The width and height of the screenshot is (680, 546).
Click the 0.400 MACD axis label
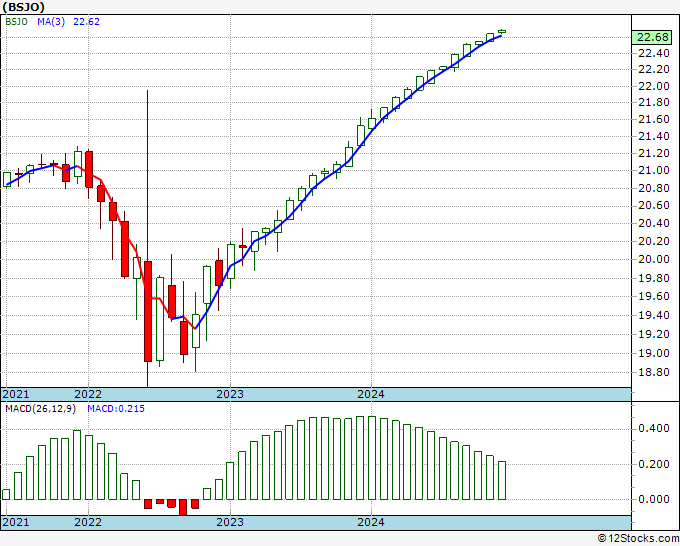(x=654, y=428)
